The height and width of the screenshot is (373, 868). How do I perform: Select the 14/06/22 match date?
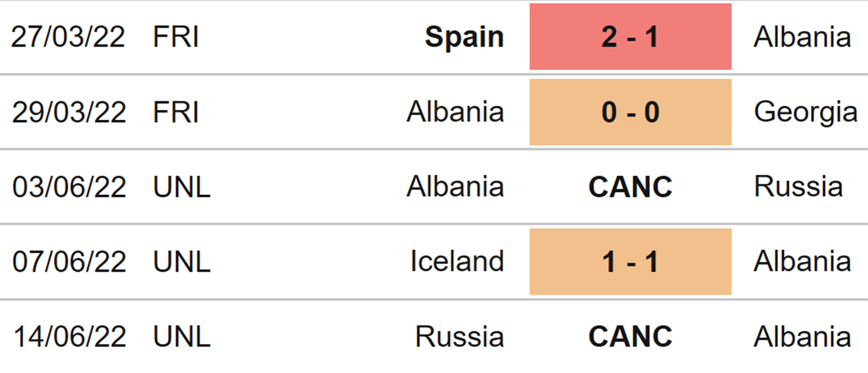point(68,337)
